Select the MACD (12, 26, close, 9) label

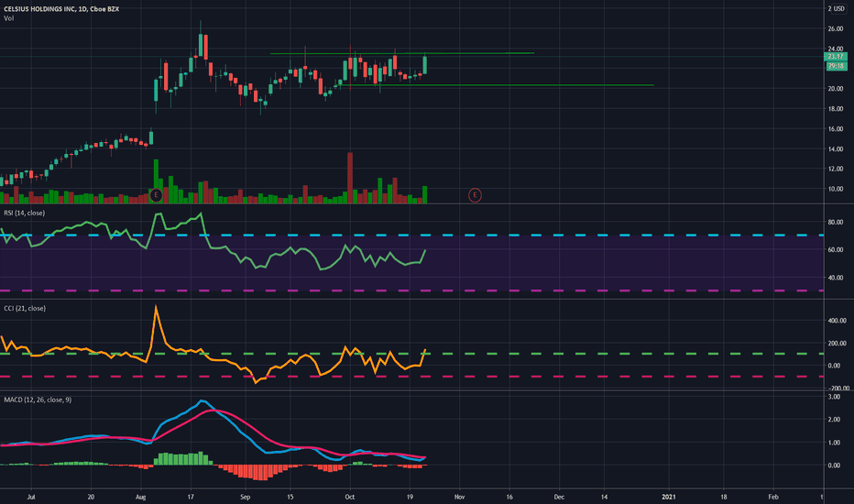tap(38, 400)
